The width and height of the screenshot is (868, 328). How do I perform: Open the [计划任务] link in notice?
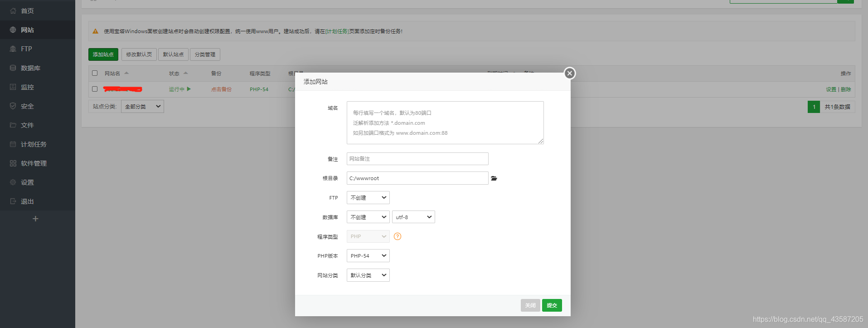tap(337, 31)
